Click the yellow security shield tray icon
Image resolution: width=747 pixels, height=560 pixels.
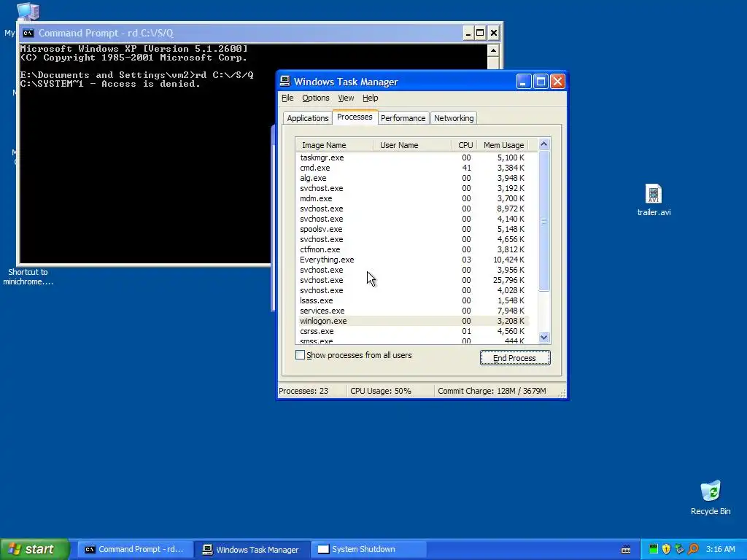click(x=666, y=549)
